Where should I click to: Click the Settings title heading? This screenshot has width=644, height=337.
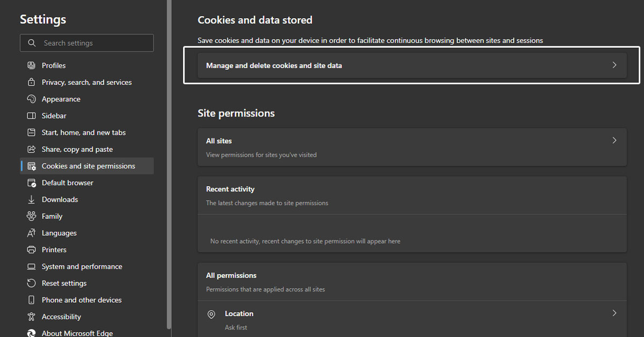(x=43, y=19)
